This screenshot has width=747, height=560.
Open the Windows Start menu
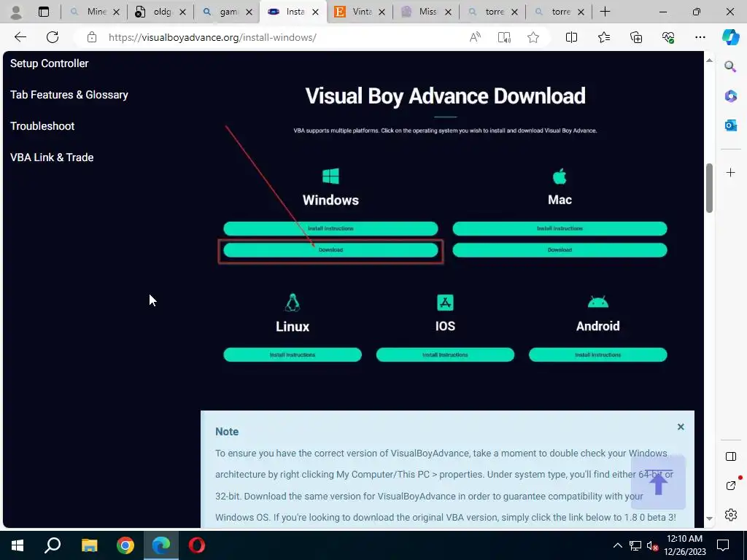pos(18,545)
